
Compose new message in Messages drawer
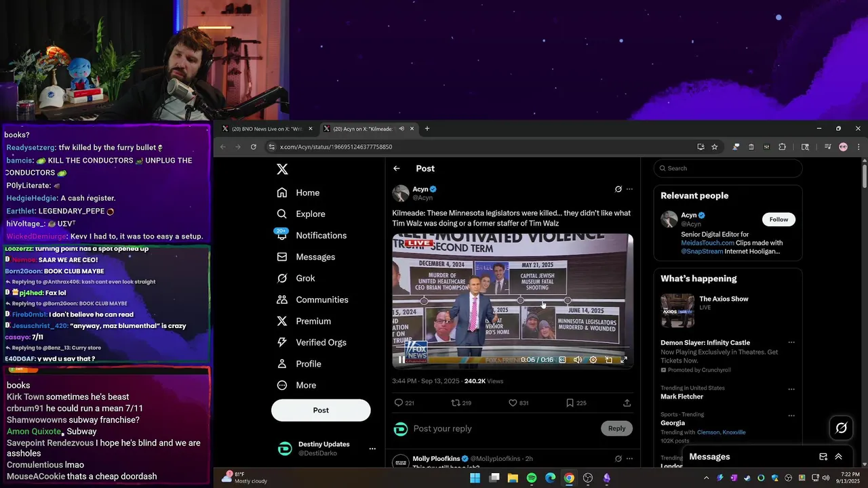(823, 457)
